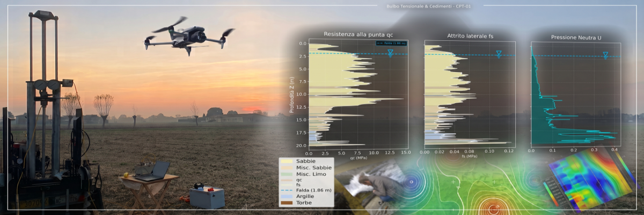Click the 'Profondità Z (m)' axis label

coord(292,95)
